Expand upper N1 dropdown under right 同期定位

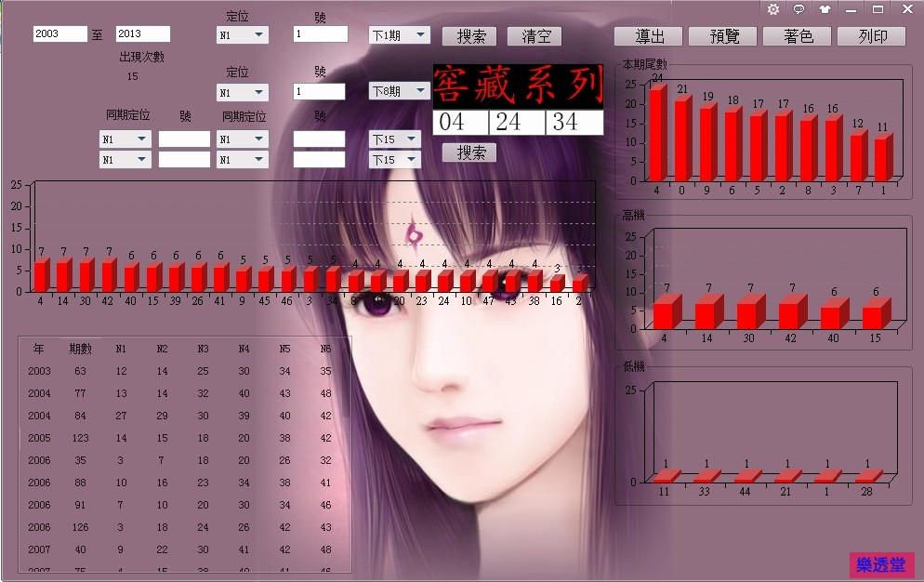coord(243,139)
